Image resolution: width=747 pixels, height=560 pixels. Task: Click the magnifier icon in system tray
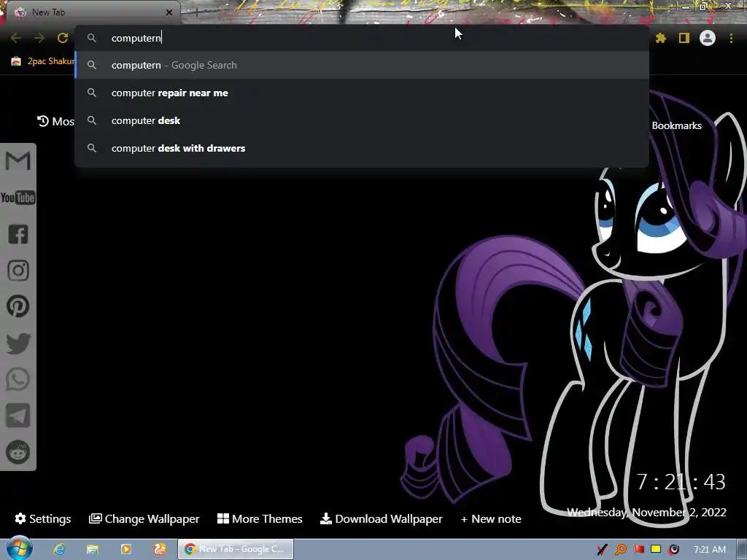[620, 550]
